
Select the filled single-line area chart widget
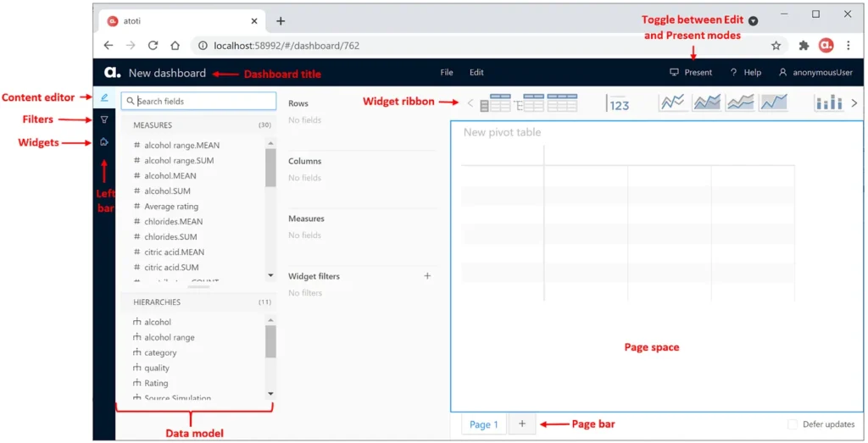774,102
